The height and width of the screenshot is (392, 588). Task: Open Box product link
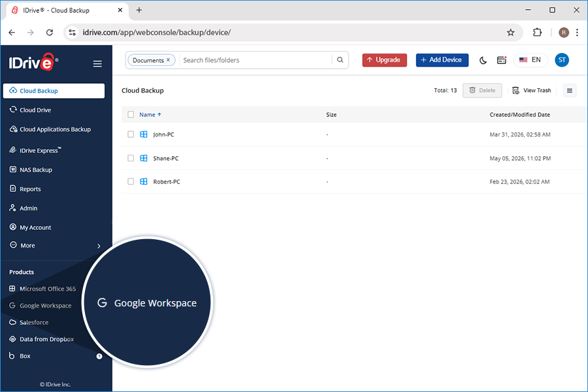click(x=20, y=356)
